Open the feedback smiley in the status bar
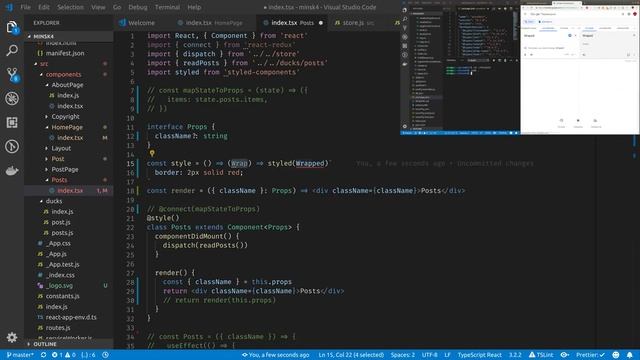The height and width of the screenshot is (360, 640). coord(616,355)
